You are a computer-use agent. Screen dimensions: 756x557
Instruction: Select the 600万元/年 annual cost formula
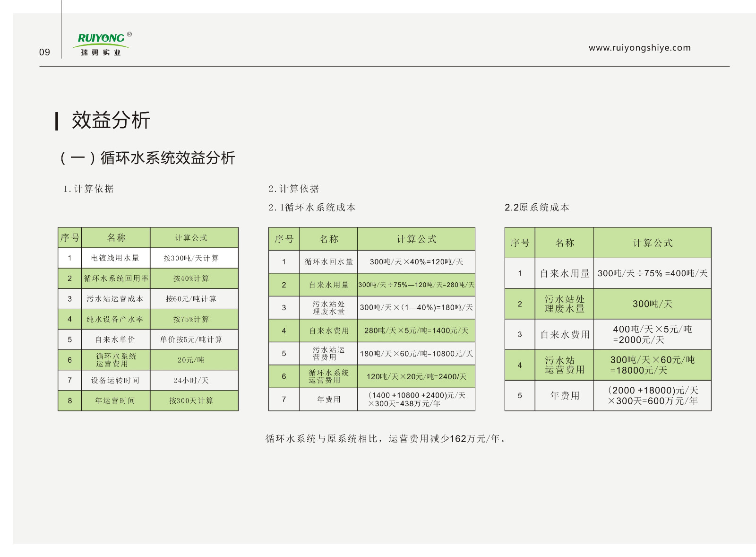point(653,396)
